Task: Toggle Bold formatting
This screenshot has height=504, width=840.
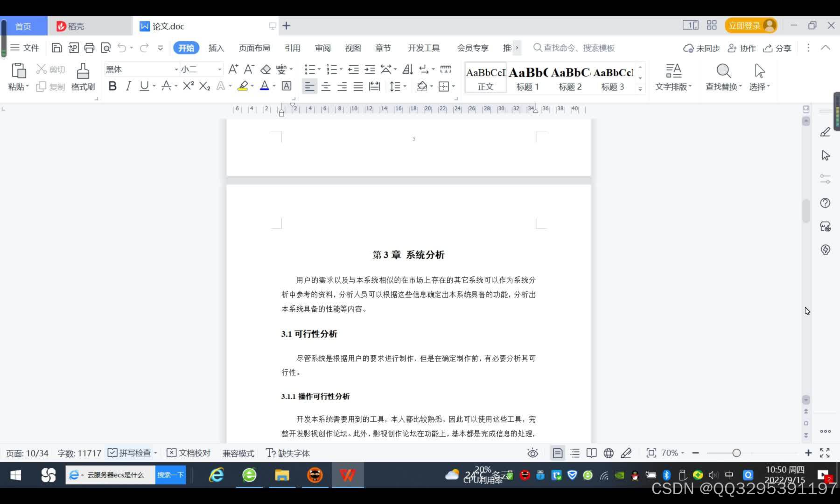Action: [x=112, y=86]
